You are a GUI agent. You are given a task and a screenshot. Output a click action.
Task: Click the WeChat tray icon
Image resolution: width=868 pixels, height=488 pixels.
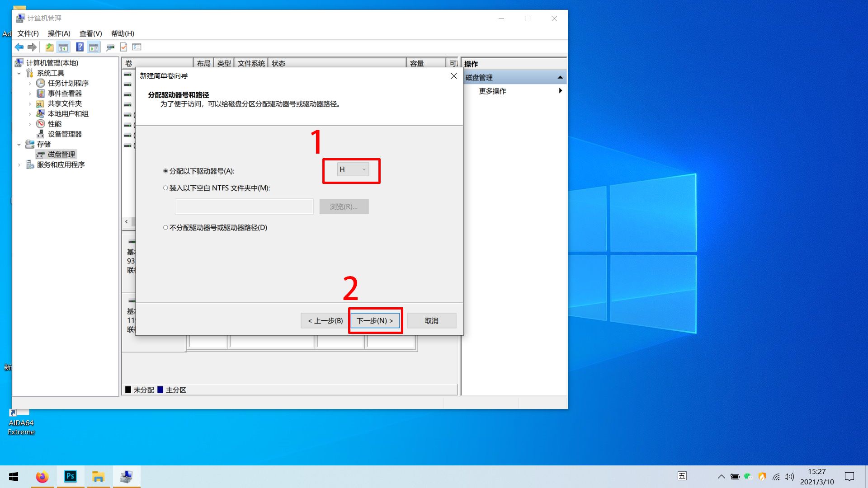[748, 477]
